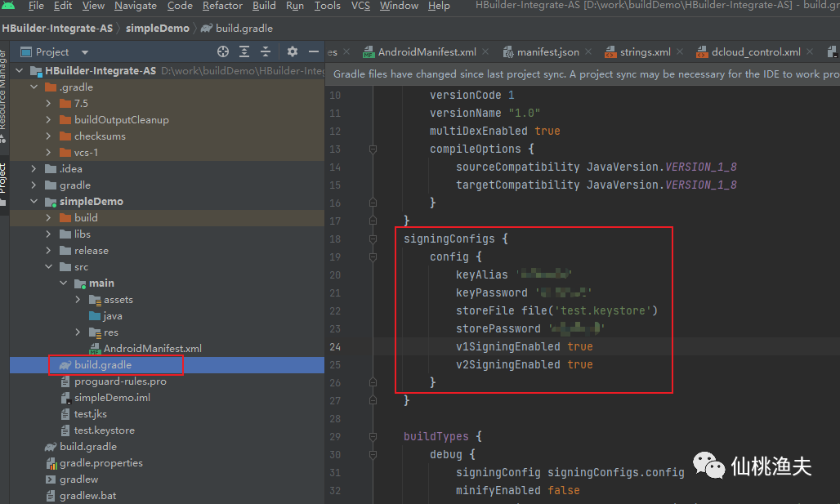The height and width of the screenshot is (504, 840).
Task: Expand the gradle folder
Action: tap(34, 185)
